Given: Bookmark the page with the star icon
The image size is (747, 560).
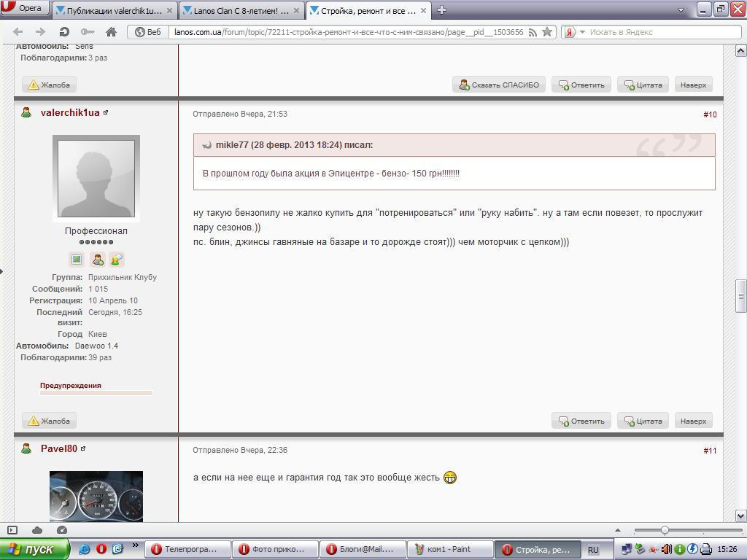Looking at the screenshot, I should tap(547, 32).
